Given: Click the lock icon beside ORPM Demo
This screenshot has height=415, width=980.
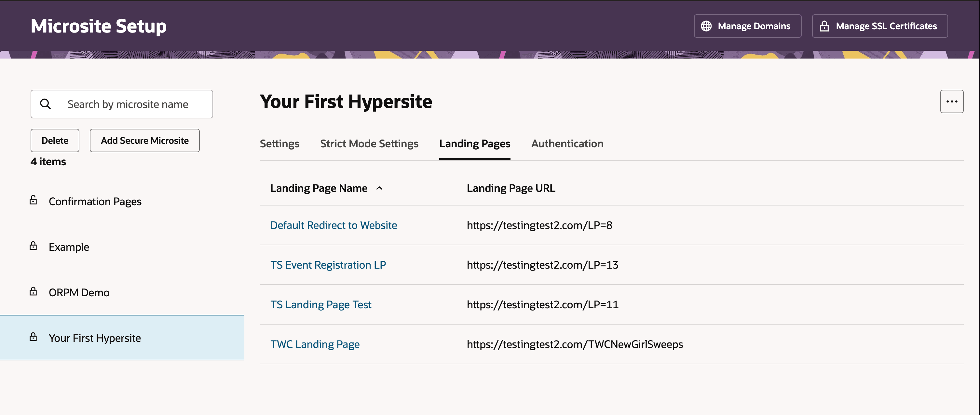Looking at the screenshot, I should tap(34, 291).
